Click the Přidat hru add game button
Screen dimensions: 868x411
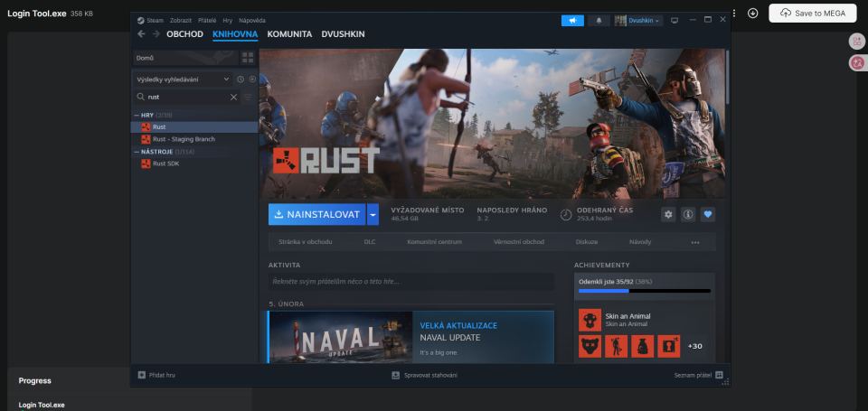156,375
